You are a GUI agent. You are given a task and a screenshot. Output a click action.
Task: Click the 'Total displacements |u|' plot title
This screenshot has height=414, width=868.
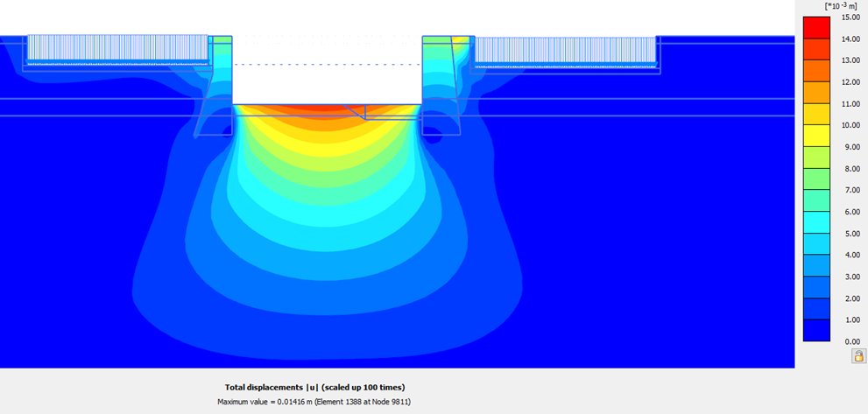[314, 388]
